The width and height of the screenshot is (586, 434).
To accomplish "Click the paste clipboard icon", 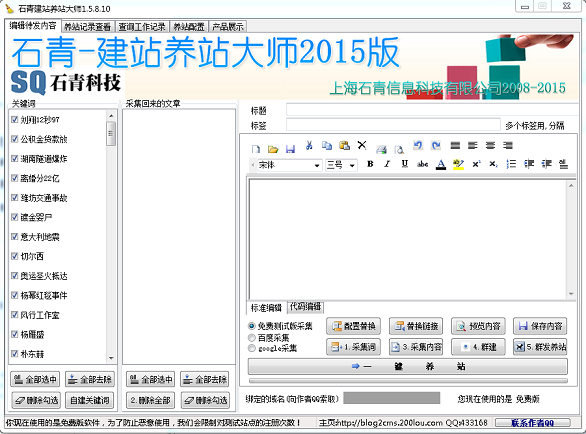I will [345, 145].
